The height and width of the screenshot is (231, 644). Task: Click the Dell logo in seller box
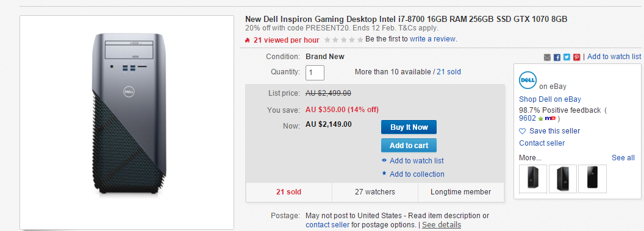click(x=528, y=80)
